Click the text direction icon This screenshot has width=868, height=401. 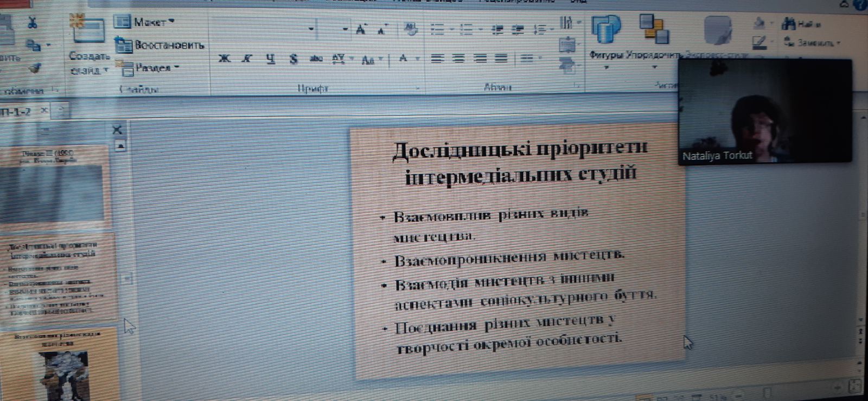[x=567, y=22]
